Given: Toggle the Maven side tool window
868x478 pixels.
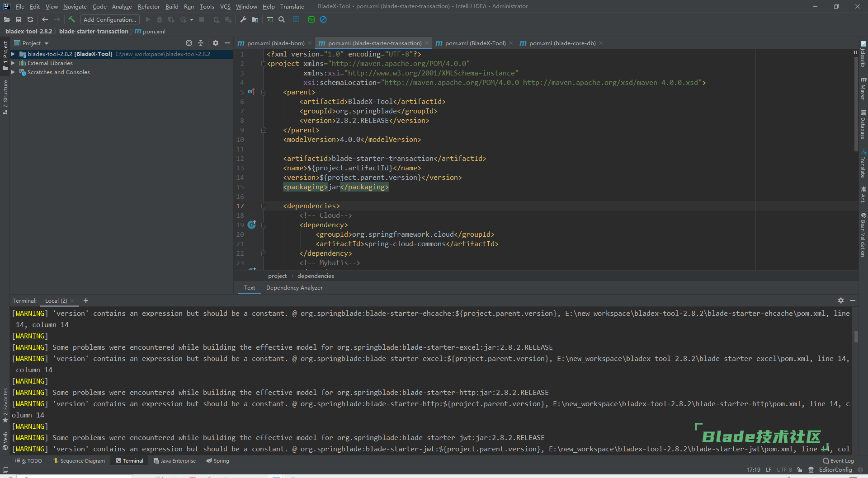Looking at the screenshot, I should (x=863, y=89).
